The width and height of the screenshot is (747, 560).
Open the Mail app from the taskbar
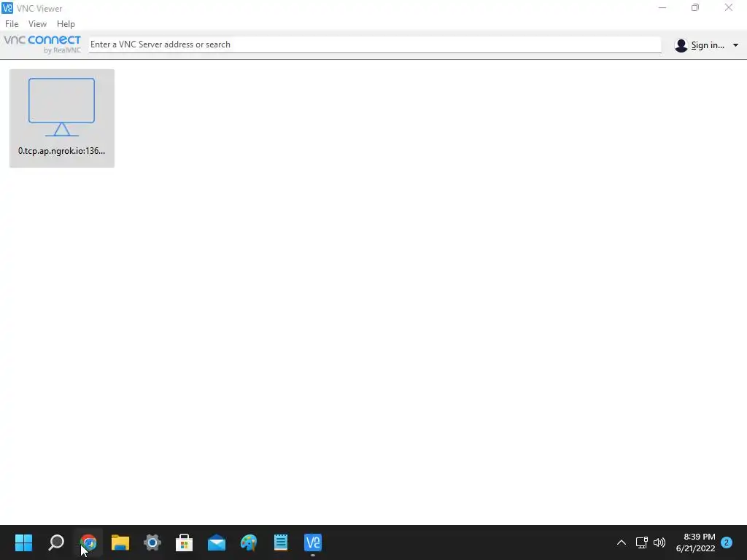click(216, 542)
